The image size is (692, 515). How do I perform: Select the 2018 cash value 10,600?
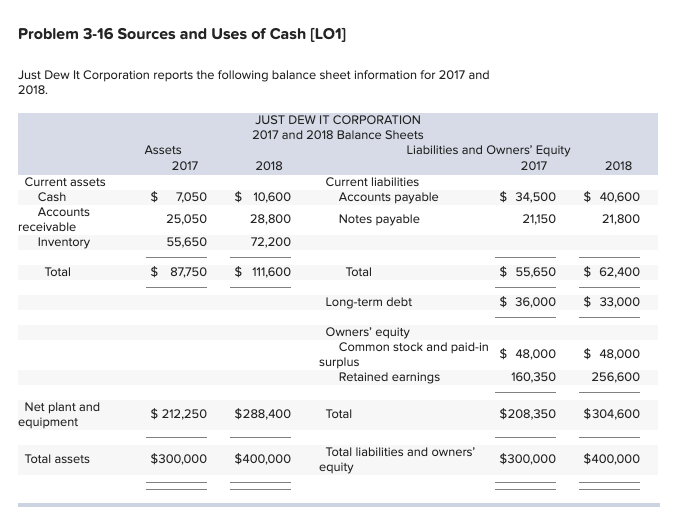[x=272, y=197]
